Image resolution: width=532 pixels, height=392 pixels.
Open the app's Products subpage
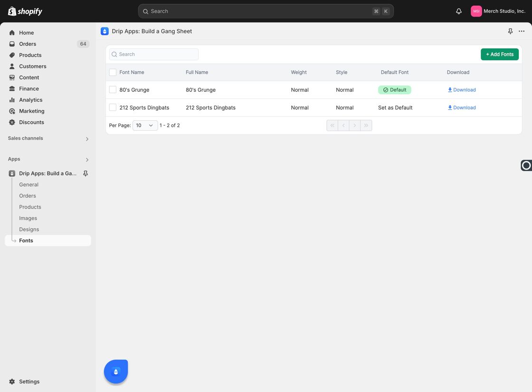[x=30, y=207]
